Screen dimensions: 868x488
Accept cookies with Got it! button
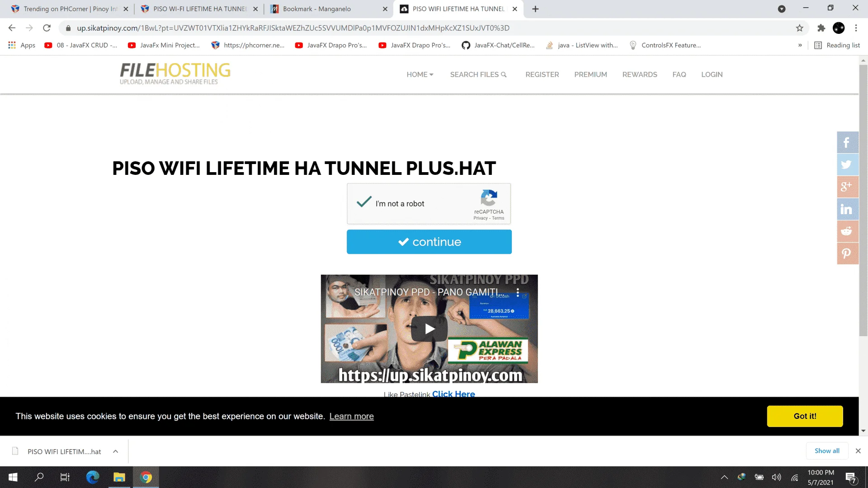[805, 416]
